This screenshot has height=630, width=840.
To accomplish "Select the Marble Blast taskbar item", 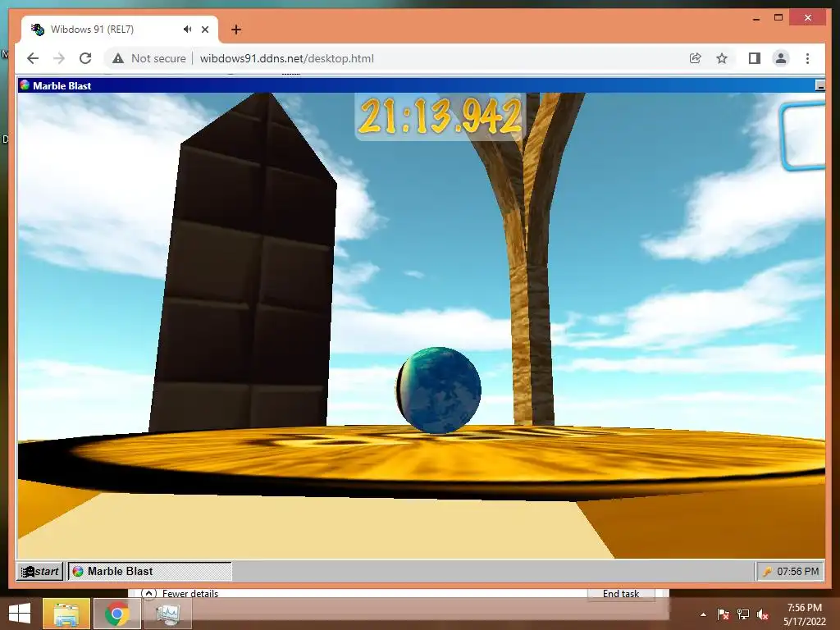I will pyautogui.click(x=150, y=571).
